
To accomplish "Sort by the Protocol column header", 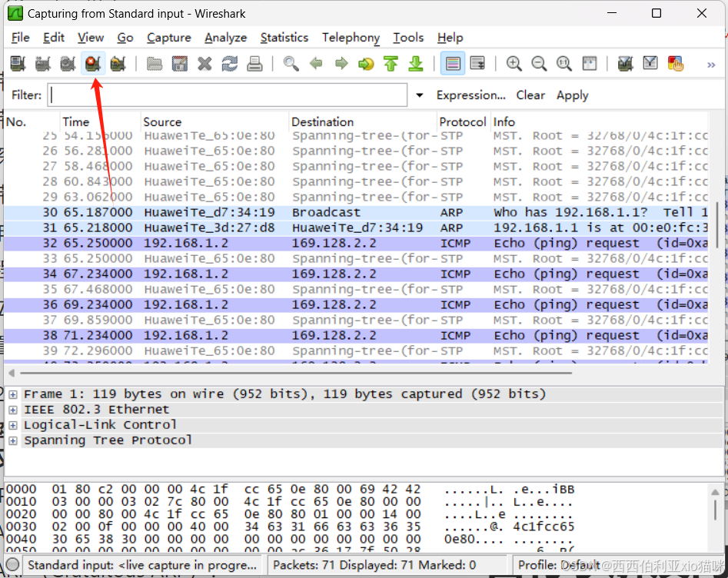I will [463, 122].
